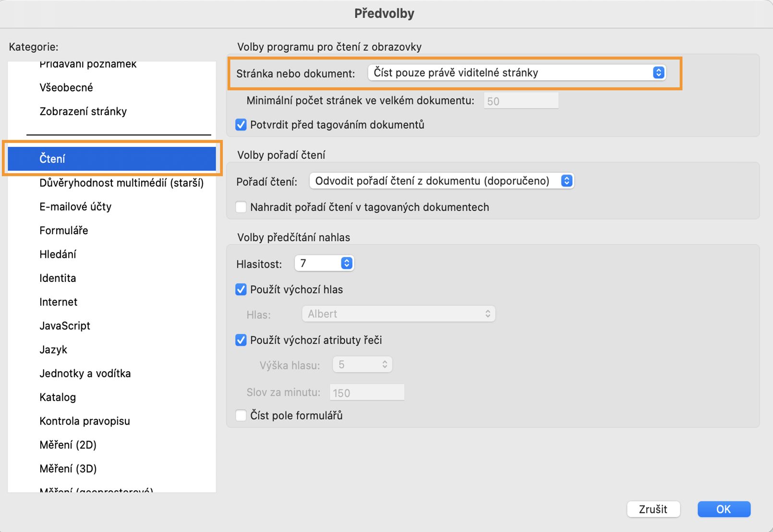This screenshot has width=773, height=532.
Task: Open the Zobrazení stránky category
Action: [83, 112]
